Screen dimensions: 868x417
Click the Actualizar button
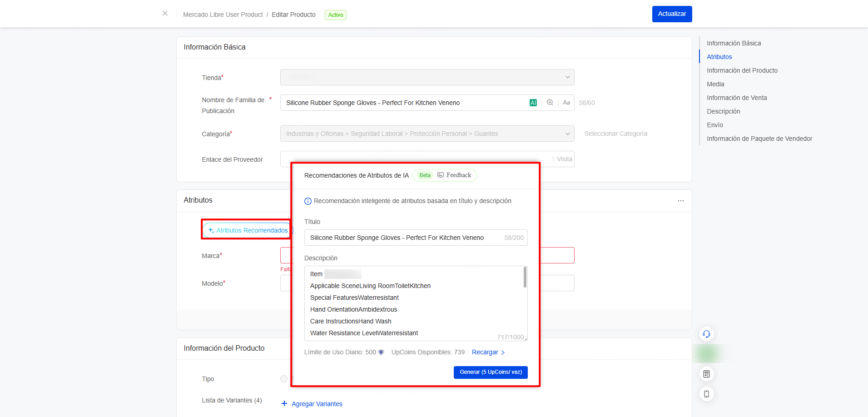[672, 14]
